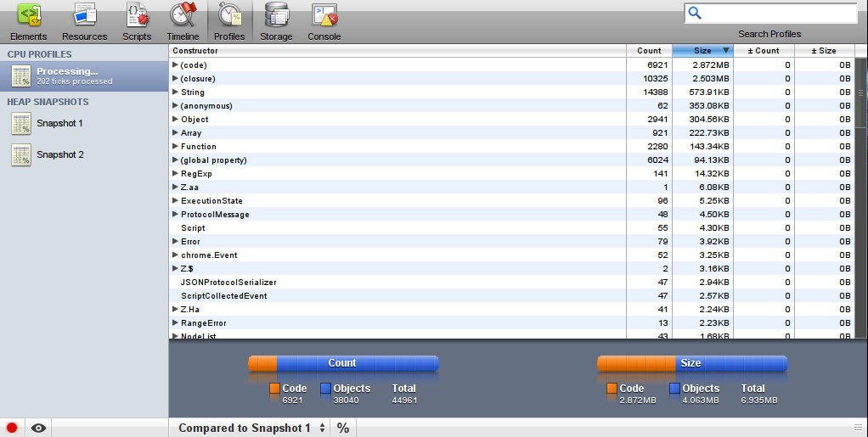Open the Elements panel icon
The height and width of the screenshot is (437, 868).
click(x=29, y=14)
